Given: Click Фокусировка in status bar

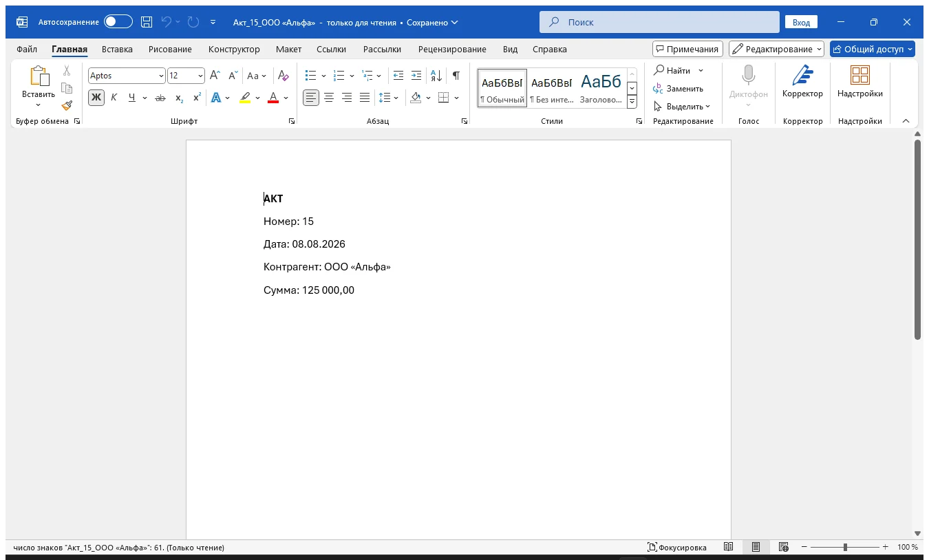Looking at the screenshot, I should click(x=677, y=547).
